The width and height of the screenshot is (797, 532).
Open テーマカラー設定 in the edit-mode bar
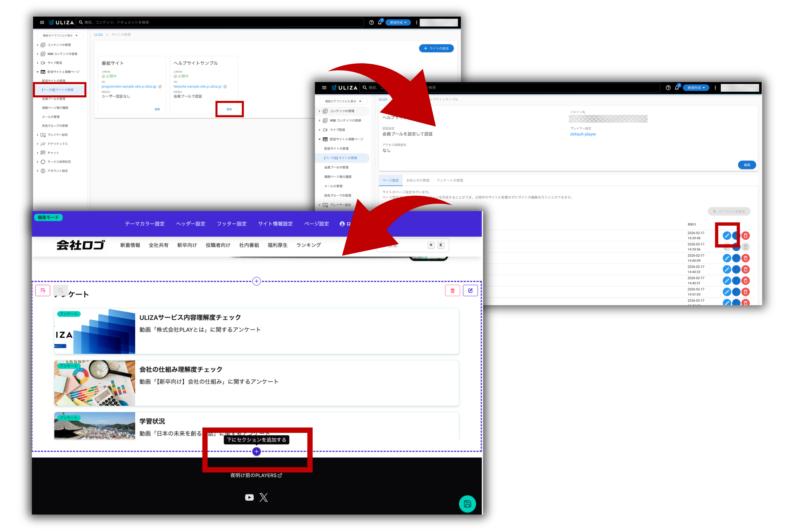click(144, 224)
